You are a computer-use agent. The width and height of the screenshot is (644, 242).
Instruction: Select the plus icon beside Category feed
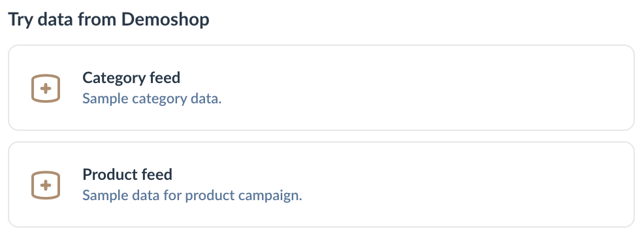(x=46, y=88)
